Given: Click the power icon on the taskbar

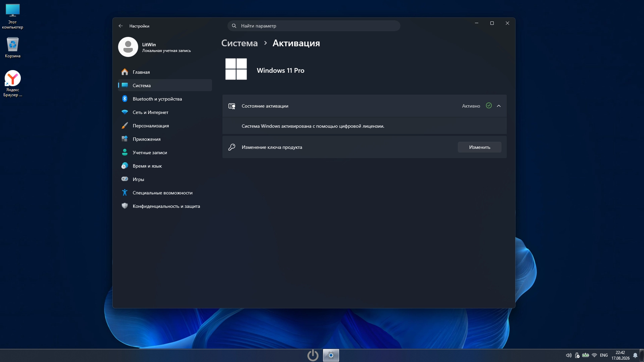Looking at the screenshot, I should [313, 355].
